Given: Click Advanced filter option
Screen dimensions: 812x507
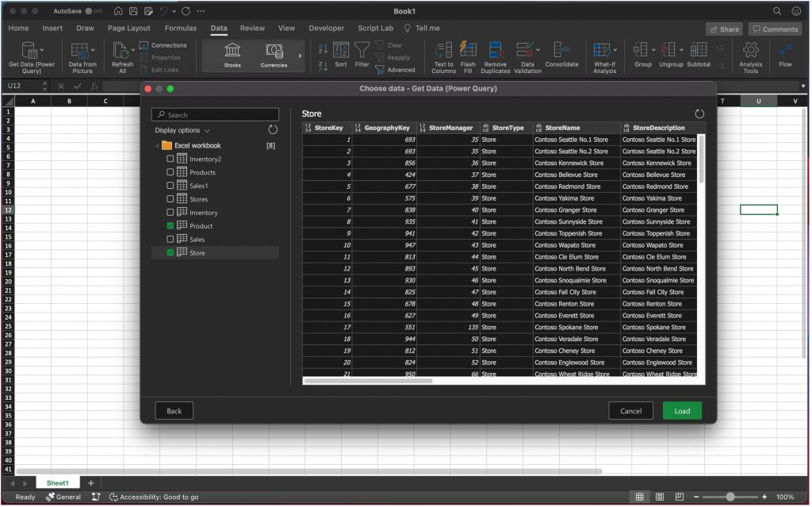Looking at the screenshot, I should 395,70.
